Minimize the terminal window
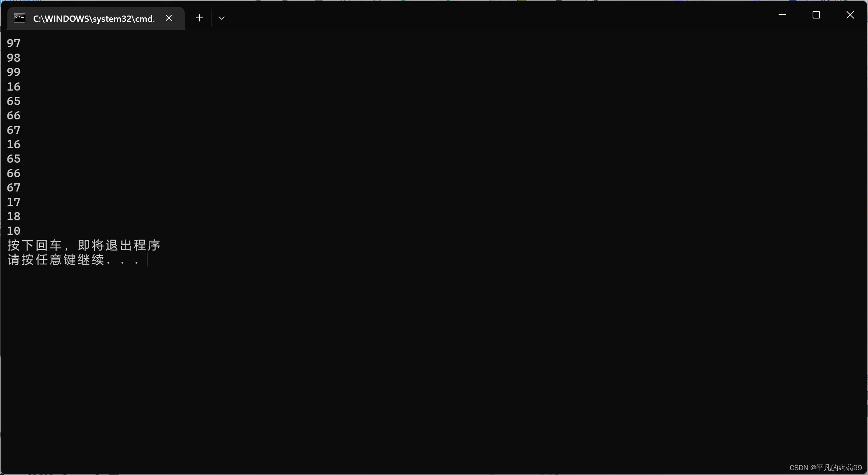Viewport: 868px width, 475px height. point(782,15)
